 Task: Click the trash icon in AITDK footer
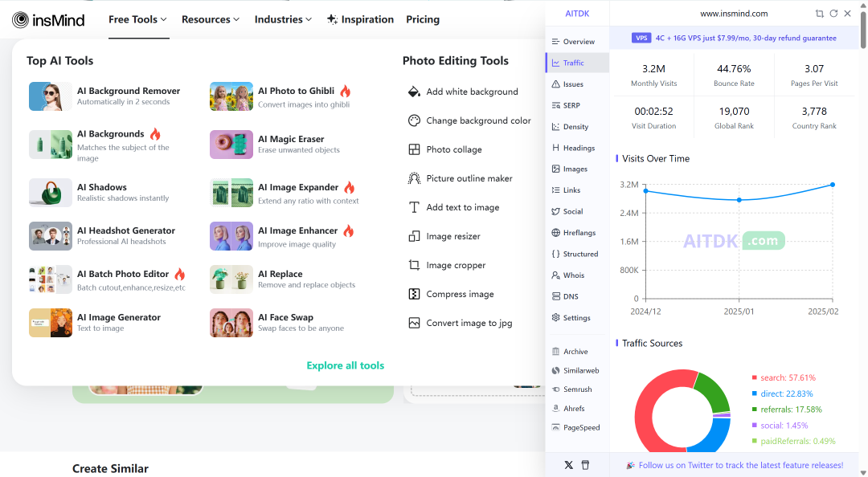585,465
